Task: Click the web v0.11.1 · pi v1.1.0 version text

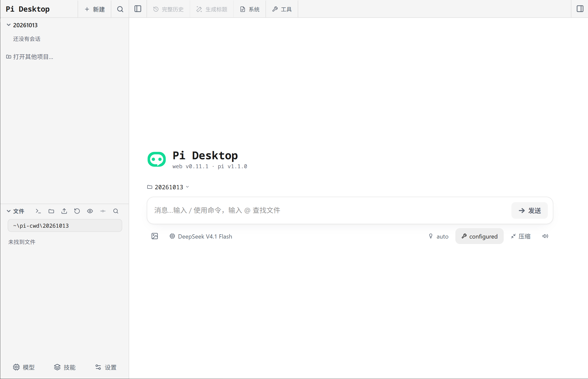Action: pyautogui.click(x=210, y=166)
